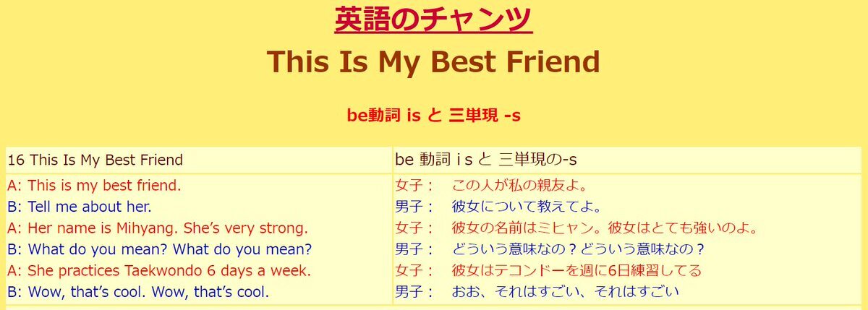Open the 英語のチャンツ link
This screenshot has height=310, width=868.
click(x=433, y=18)
